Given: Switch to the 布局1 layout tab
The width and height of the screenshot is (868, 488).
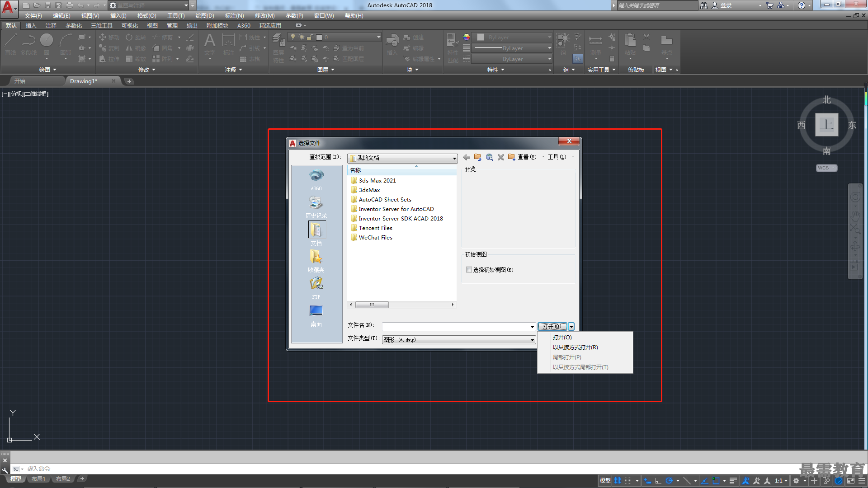Looking at the screenshot, I should click(38, 479).
